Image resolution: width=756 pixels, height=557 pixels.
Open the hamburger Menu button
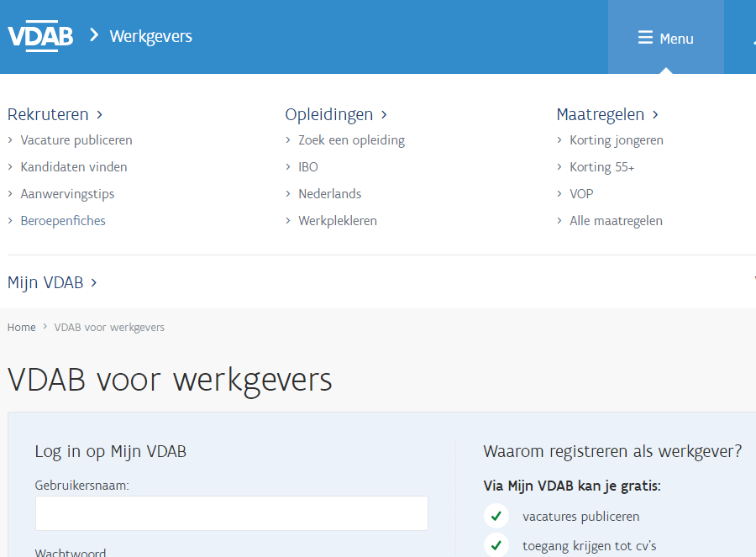click(665, 38)
